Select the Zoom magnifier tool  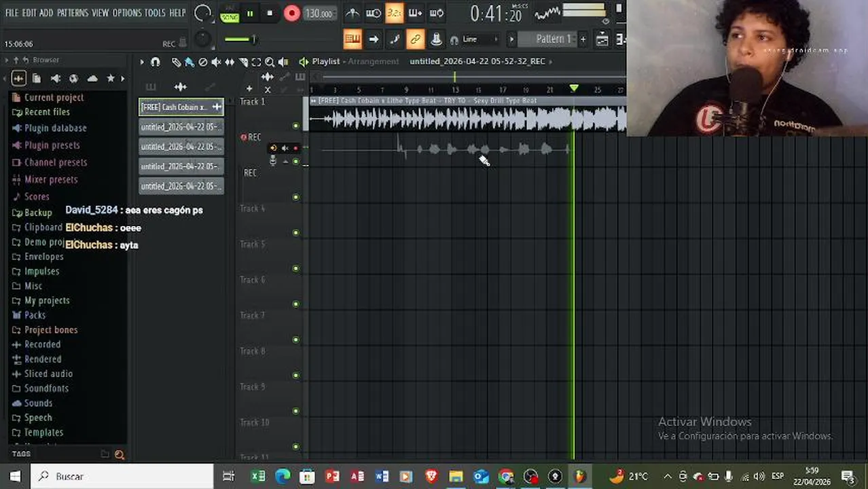[x=270, y=62]
